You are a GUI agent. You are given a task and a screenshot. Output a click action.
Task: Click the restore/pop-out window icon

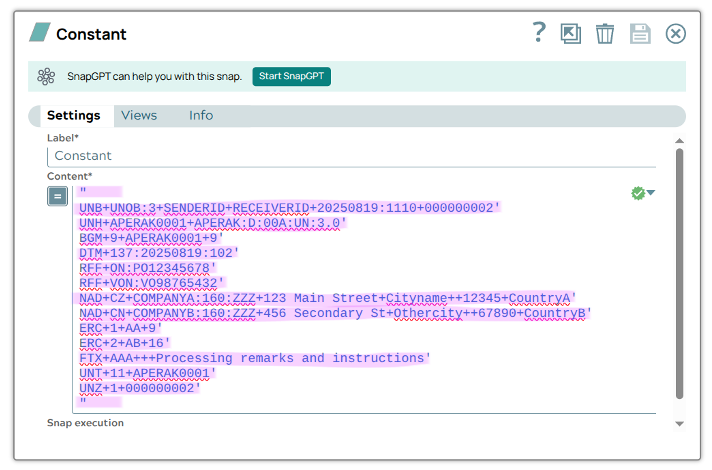pos(571,34)
